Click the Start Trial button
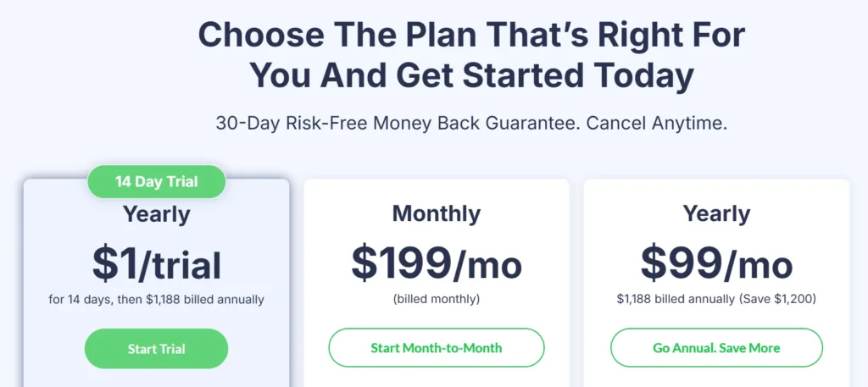Image resolution: width=868 pixels, height=387 pixels. point(157,349)
